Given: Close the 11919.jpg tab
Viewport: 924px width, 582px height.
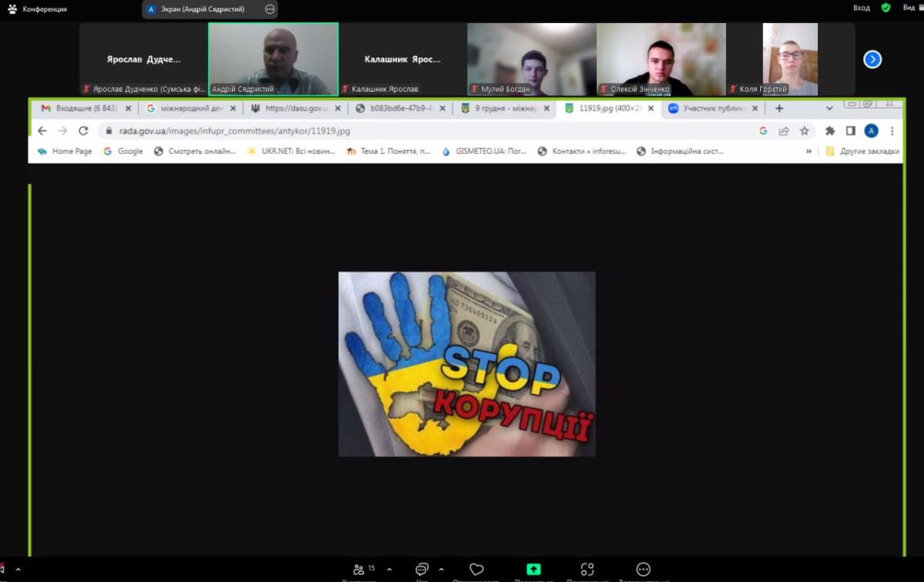Looking at the screenshot, I should 651,109.
